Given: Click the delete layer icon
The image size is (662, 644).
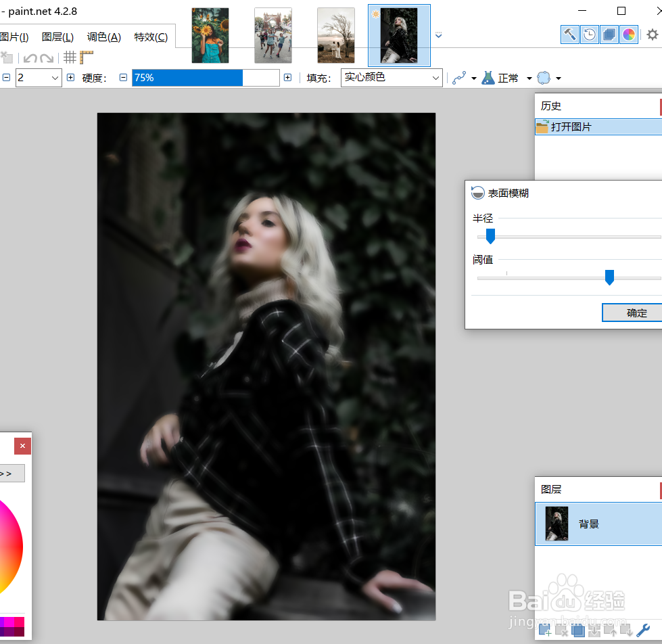Looking at the screenshot, I should point(561,630).
